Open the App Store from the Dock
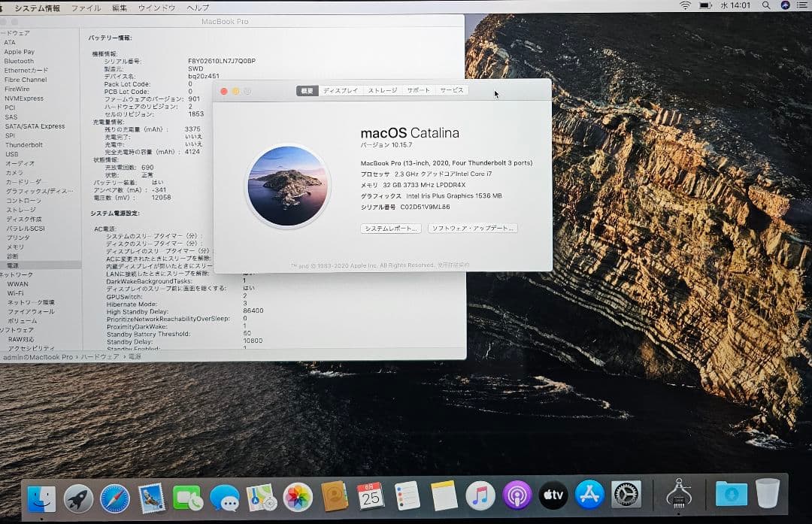 coord(589,495)
